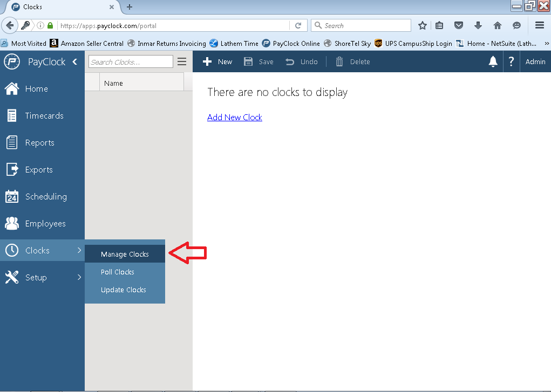Open the clock list filter menu
Image resolution: width=551 pixels, height=392 pixels.
pyautogui.click(x=182, y=61)
